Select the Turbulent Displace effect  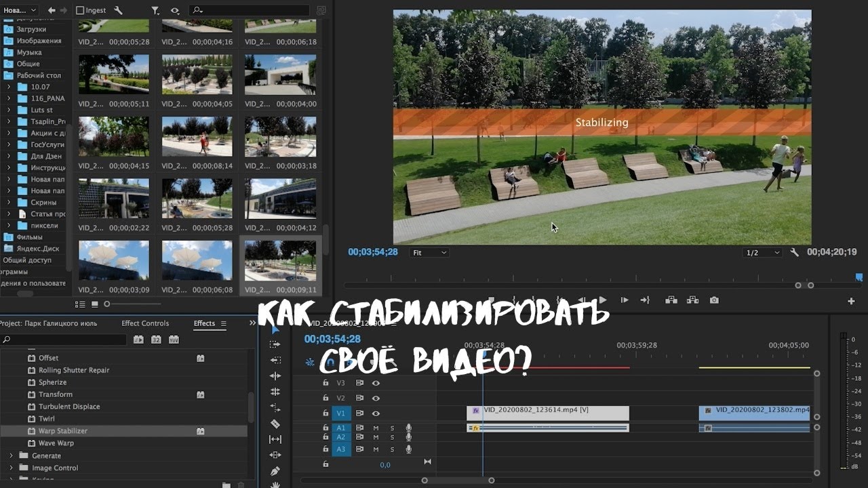pyautogui.click(x=69, y=407)
